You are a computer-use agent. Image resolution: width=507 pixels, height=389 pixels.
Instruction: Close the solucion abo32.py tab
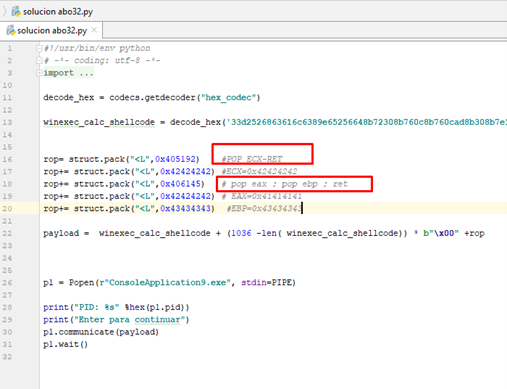click(94, 30)
